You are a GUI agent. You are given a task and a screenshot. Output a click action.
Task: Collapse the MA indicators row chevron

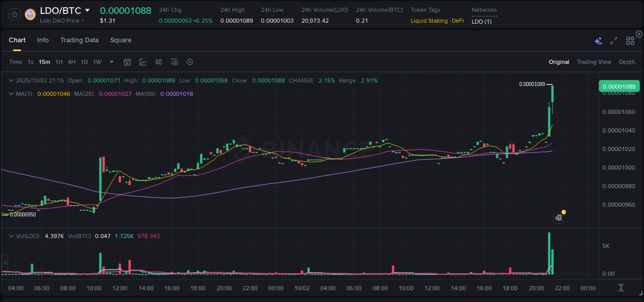pos(10,94)
